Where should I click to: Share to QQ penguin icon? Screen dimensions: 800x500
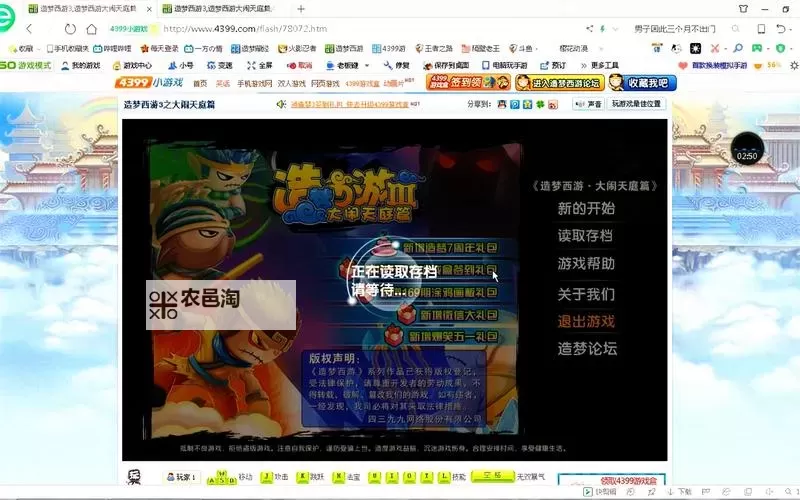(502, 104)
